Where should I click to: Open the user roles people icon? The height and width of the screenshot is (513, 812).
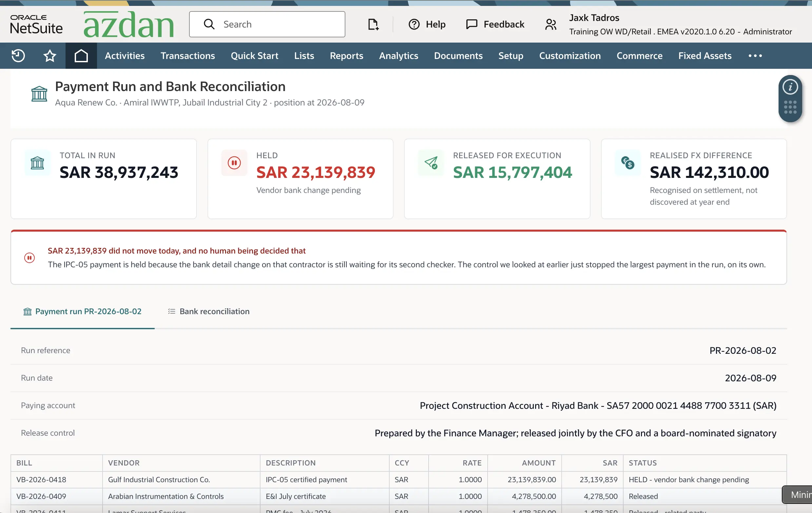[551, 24]
